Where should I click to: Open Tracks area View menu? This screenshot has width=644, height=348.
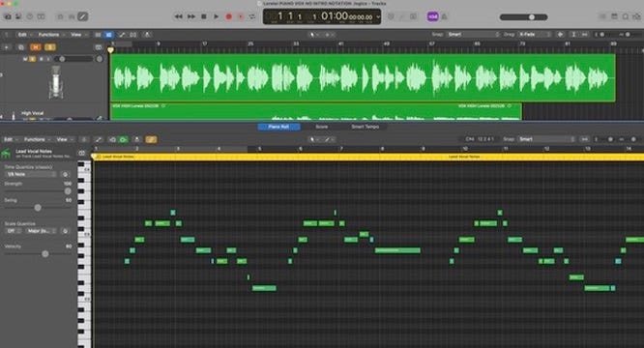tap(78, 35)
